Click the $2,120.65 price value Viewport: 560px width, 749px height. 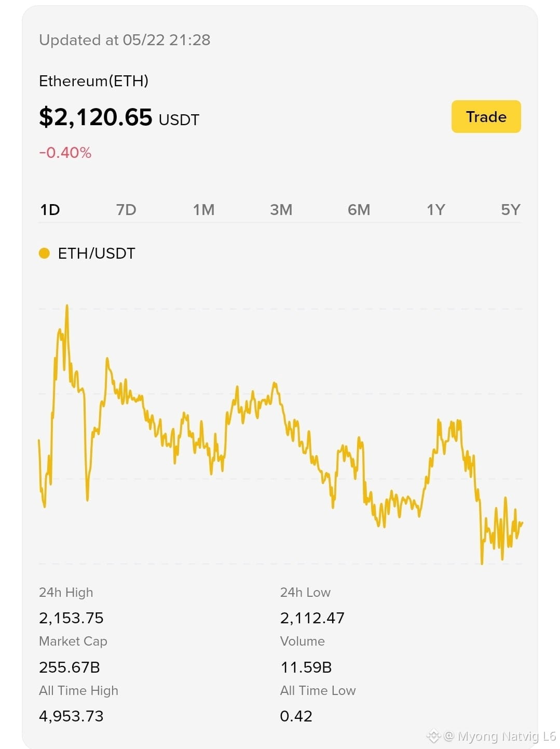tap(95, 117)
